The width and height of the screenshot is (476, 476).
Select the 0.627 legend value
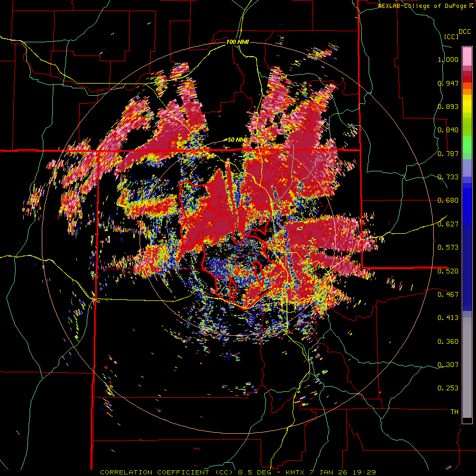[448, 224]
